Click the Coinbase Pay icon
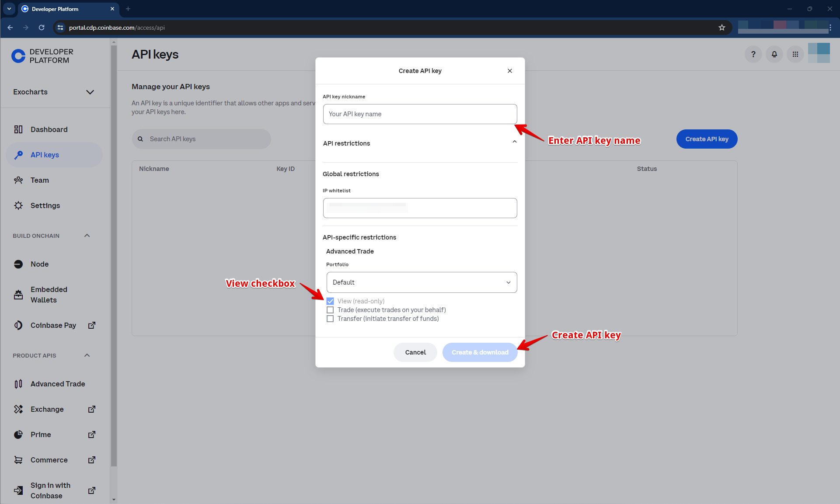This screenshot has height=504, width=840. (x=18, y=325)
